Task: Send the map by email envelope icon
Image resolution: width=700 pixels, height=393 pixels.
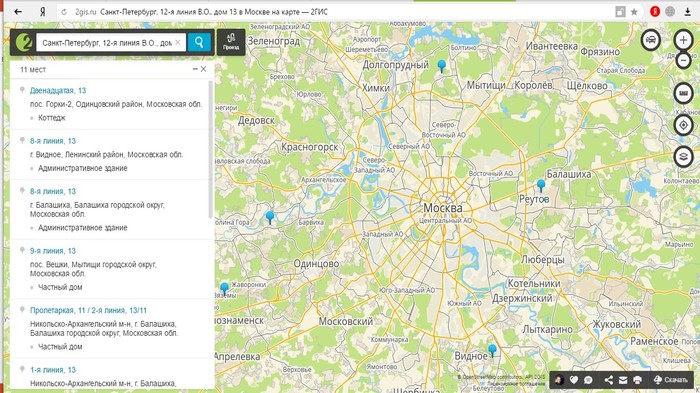Action: point(623,380)
